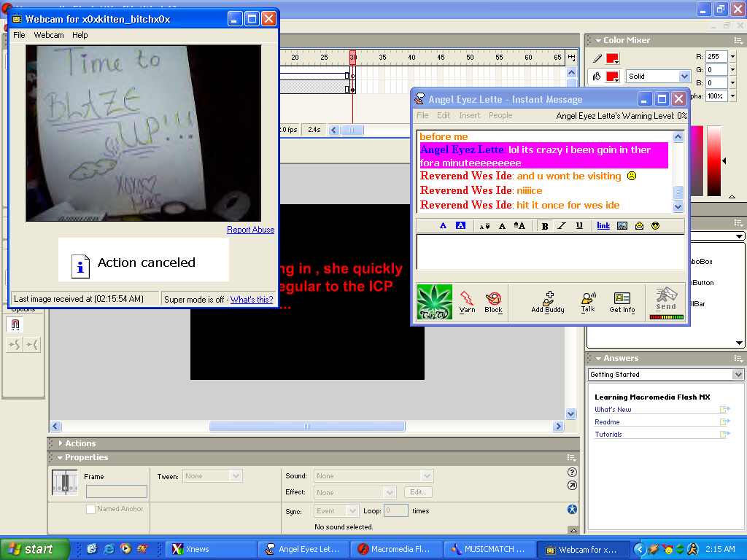747x560 pixels.
Task: Insert a smiley with the emoticon icon
Action: 655,226
